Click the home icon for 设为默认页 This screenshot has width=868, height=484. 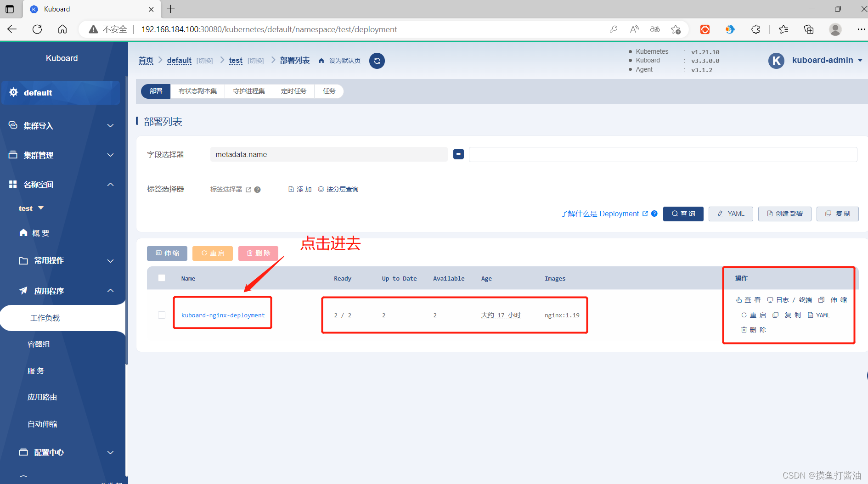click(x=321, y=61)
